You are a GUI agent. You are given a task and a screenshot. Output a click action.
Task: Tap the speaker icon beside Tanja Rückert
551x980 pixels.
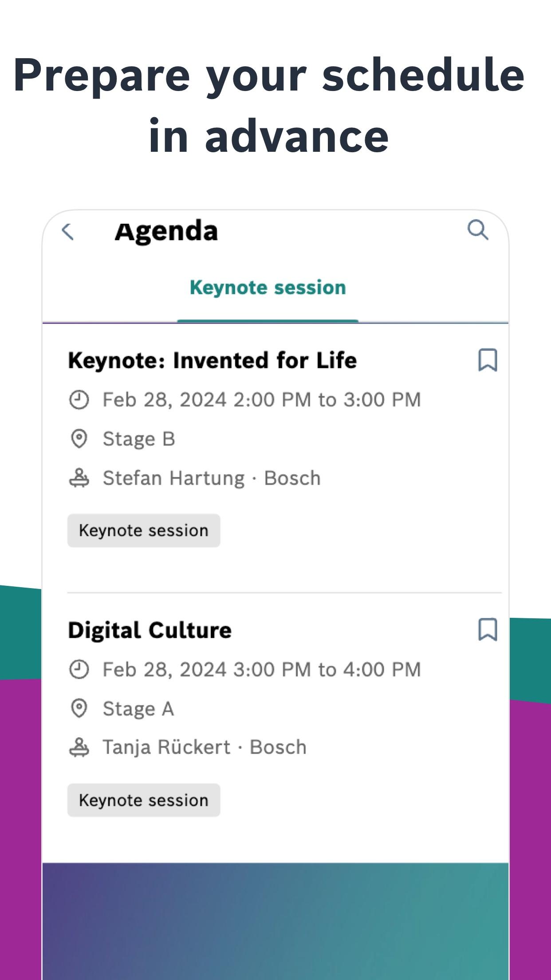click(x=79, y=747)
